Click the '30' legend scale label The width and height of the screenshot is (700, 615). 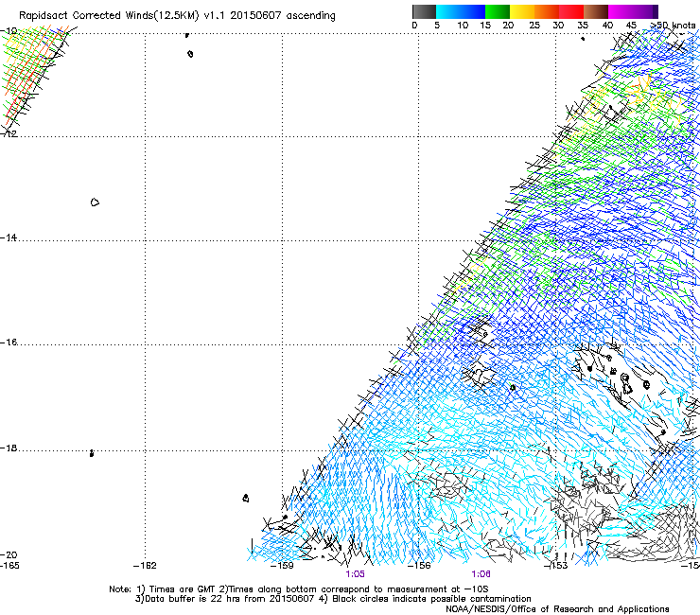coord(558,26)
